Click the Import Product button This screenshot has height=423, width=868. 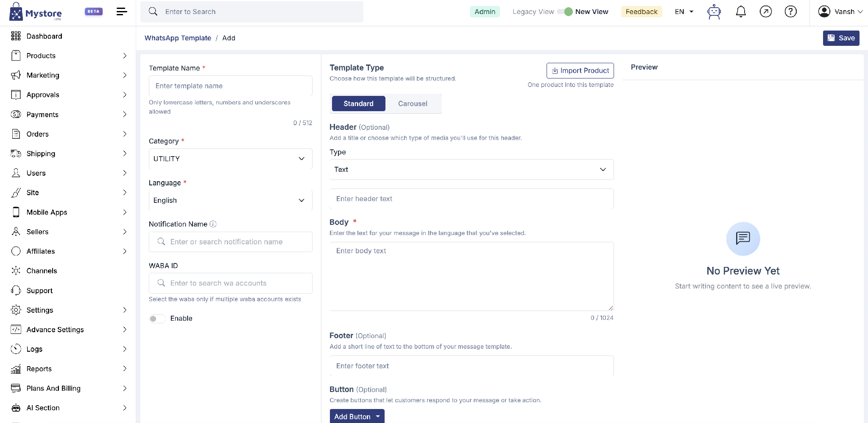point(580,70)
